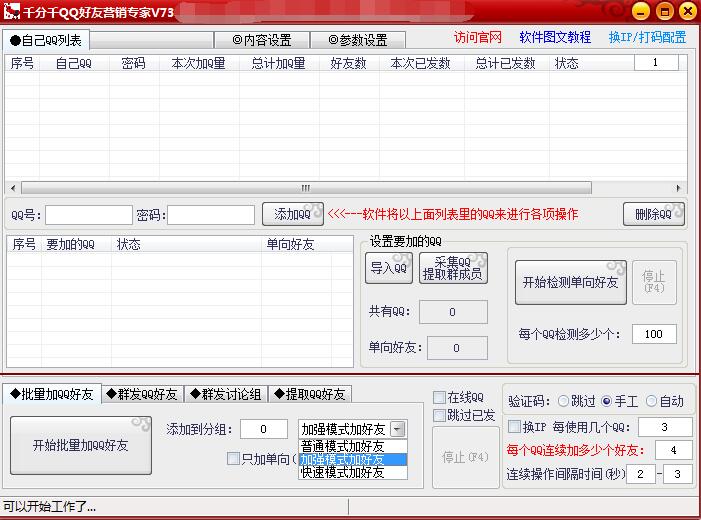Click the QQ号 input field
This screenshot has height=520, width=701.
(x=89, y=215)
